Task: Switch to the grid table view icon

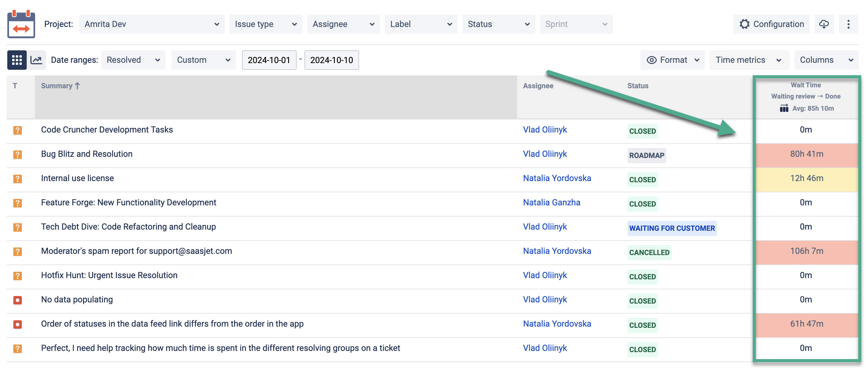Action: point(17,60)
